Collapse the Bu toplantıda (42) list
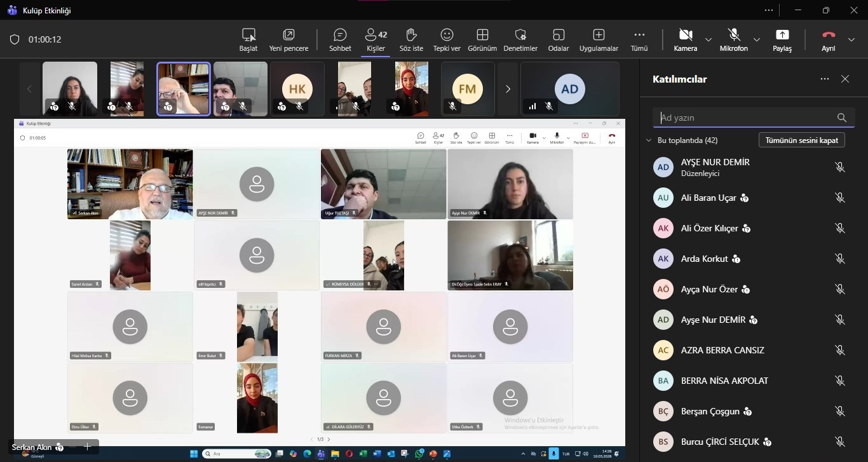Viewport: 868px width, 462px height. [x=649, y=140]
